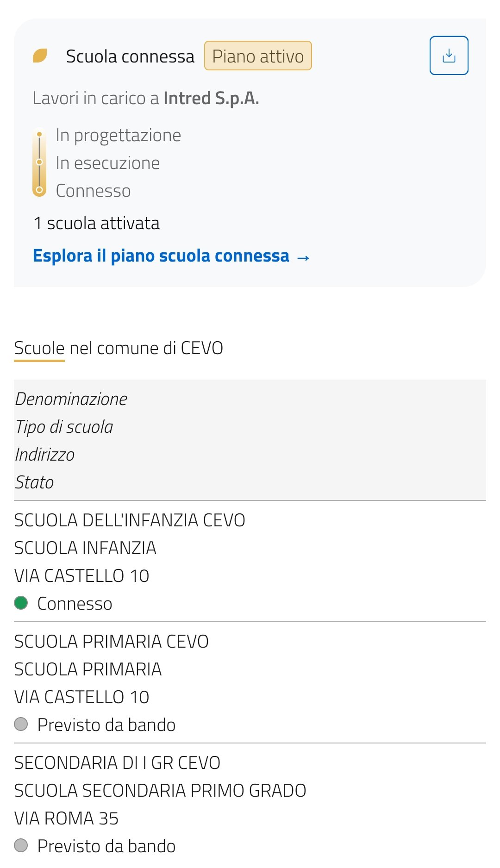The image size is (500, 868).
Task: Click the Scuole nel comune di CEVO heading
Action: pyautogui.click(x=119, y=348)
